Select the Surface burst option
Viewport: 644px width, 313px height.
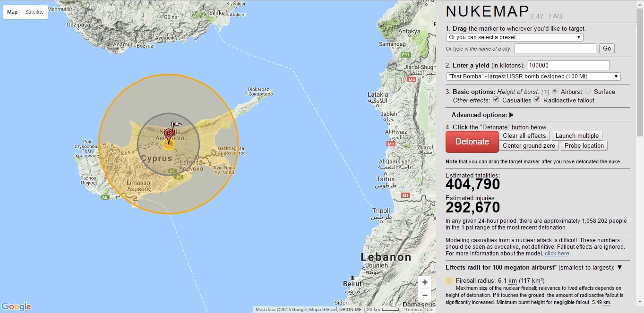[588, 91]
